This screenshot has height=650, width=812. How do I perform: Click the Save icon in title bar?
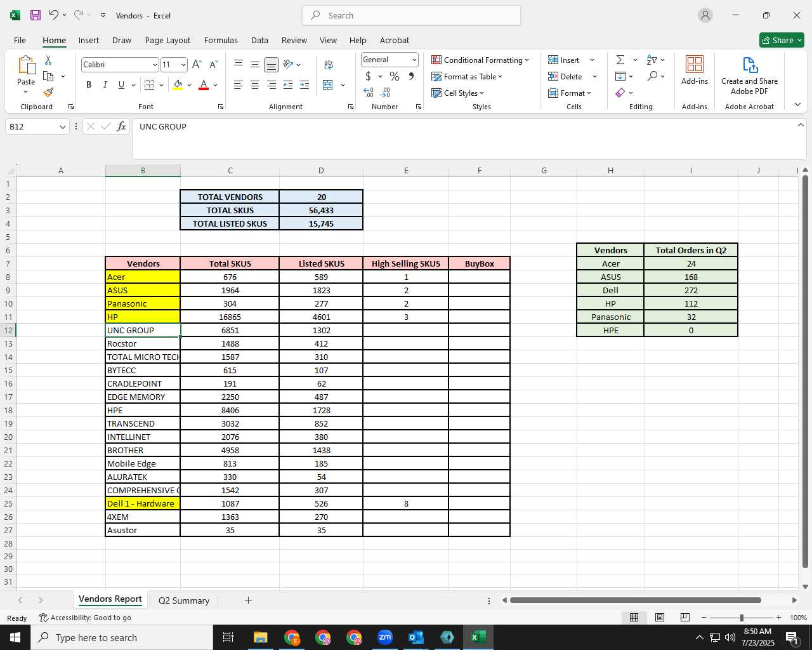coord(36,15)
